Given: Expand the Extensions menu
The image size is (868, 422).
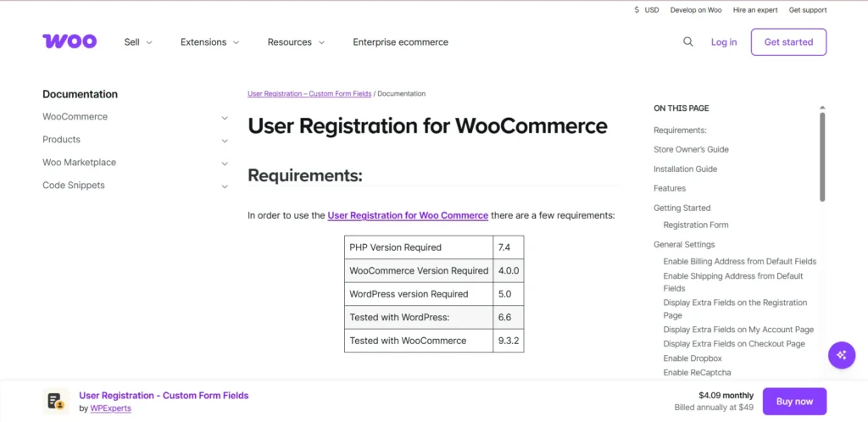Looking at the screenshot, I should point(210,42).
